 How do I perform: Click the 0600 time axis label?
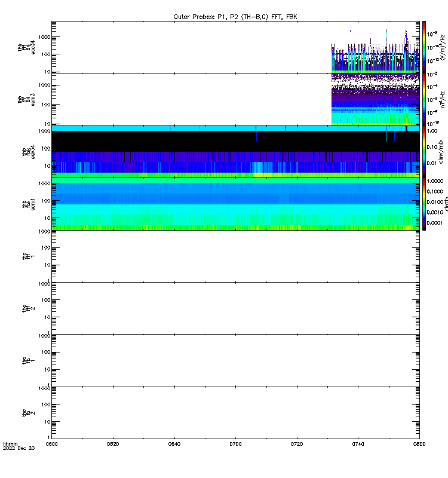[x=51, y=444]
